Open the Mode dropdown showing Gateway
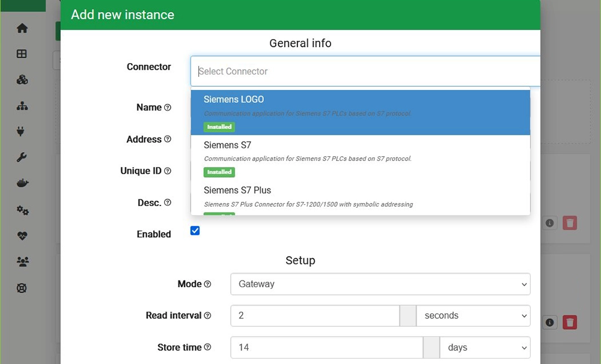The image size is (601, 364). point(380,284)
